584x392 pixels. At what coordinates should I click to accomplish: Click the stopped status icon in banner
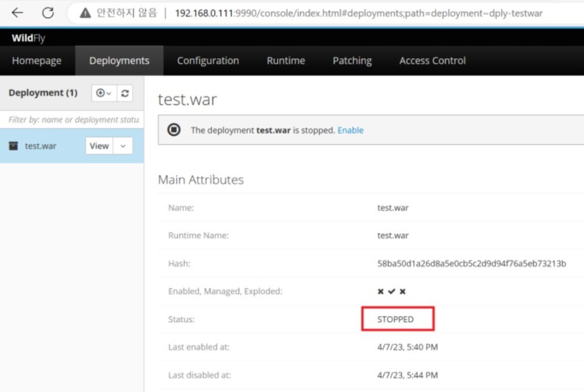pyautogui.click(x=174, y=130)
